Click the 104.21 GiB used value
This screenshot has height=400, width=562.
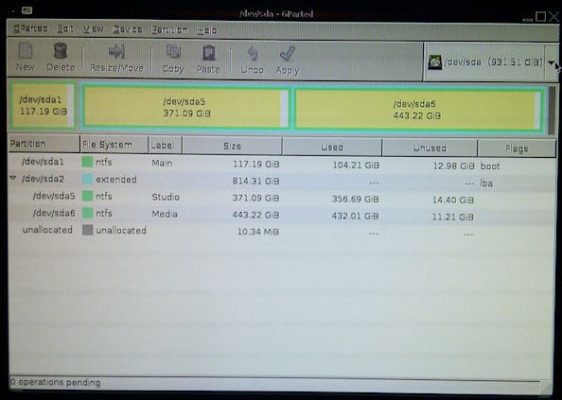[x=356, y=165]
